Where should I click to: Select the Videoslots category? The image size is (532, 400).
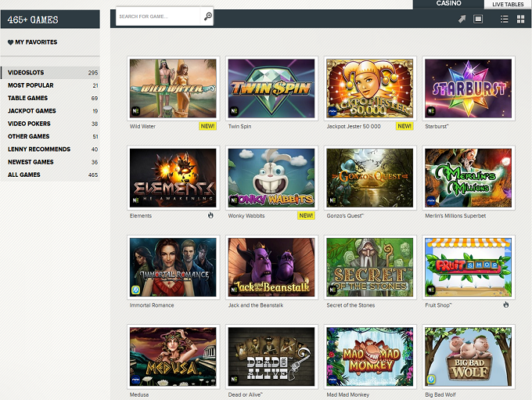(50, 73)
